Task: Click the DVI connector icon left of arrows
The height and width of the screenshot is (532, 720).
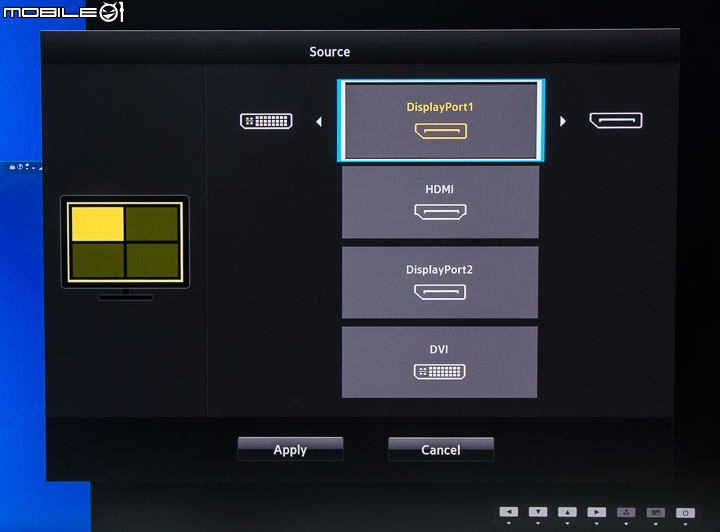Action: tap(266, 121)
